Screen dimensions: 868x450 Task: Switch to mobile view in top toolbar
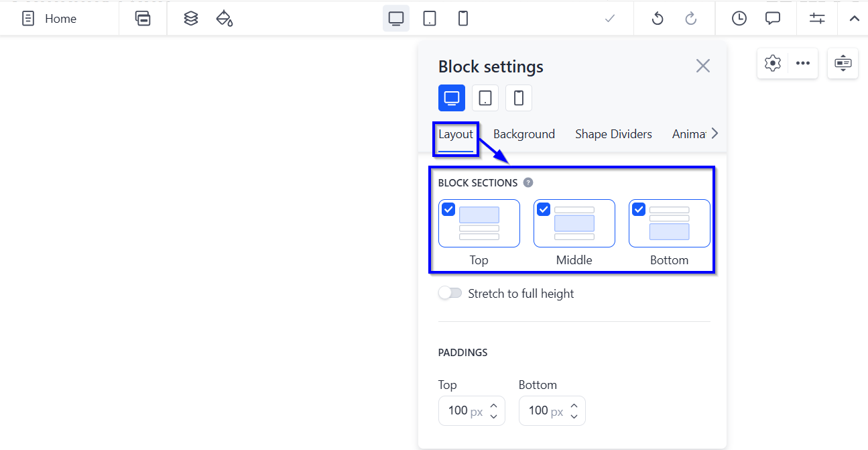463,19
